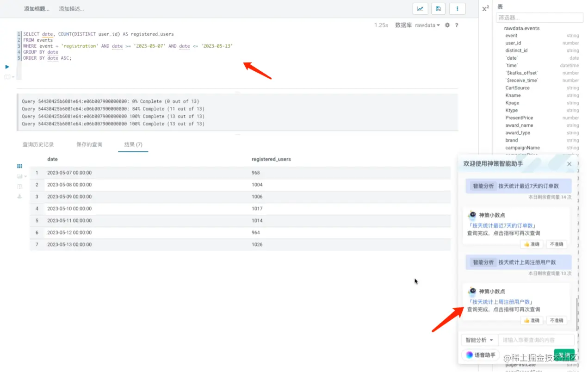Click the 1017 registered users cell
Viewport: 588px width, 373px height.
coord(257,209)
